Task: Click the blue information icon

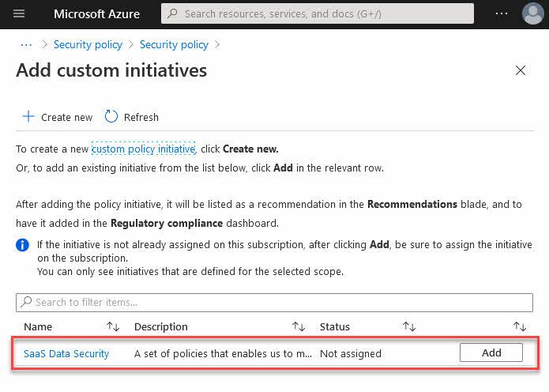Action: [x=23, y=245]
